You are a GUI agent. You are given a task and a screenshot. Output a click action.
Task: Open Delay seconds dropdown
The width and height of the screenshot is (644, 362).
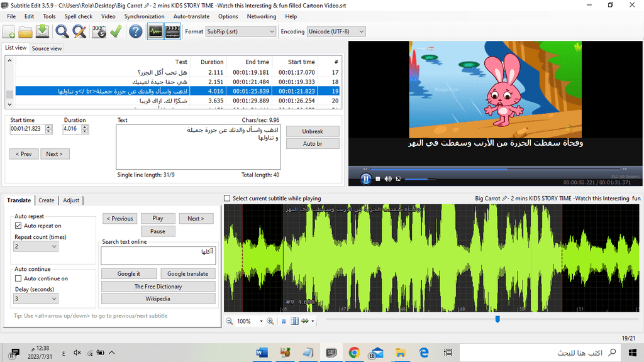36,299
